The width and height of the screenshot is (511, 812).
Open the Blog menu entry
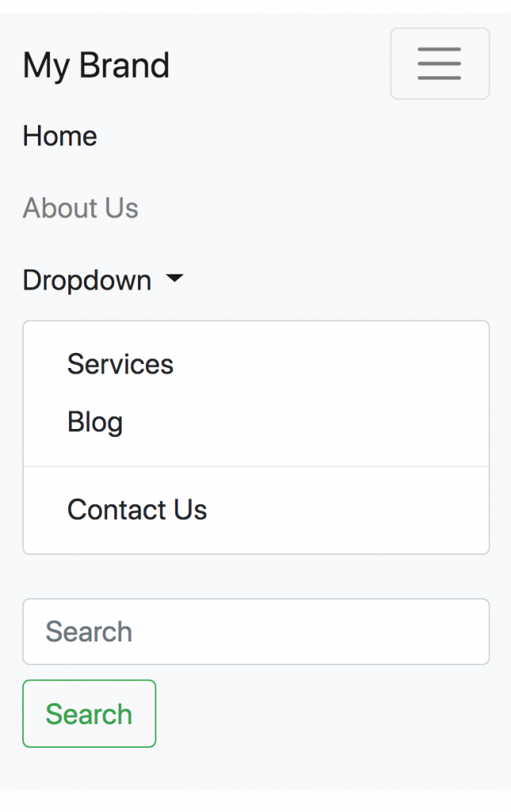tap(94, 422)
